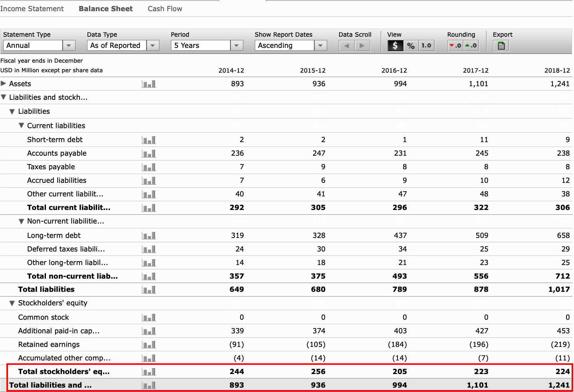Open the bar chart for Long-term debt
574x392 pixels.
pyautogui.click(x=149, y=236)
